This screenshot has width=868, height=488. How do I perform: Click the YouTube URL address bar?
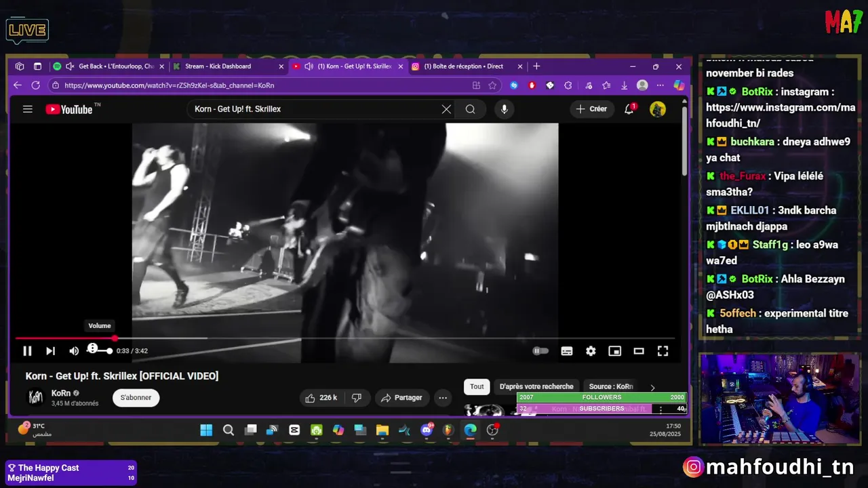264,85
